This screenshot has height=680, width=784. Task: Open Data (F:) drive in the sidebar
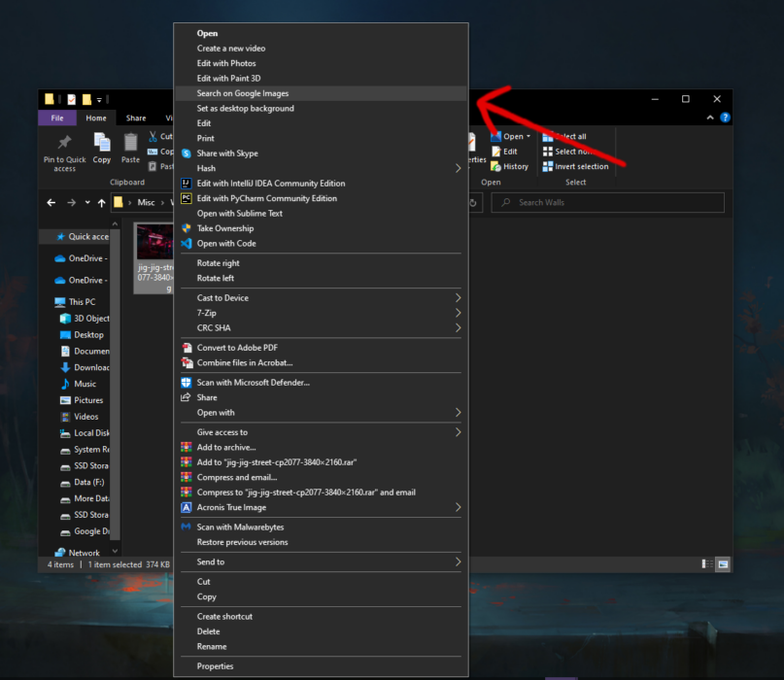[84, 483]
